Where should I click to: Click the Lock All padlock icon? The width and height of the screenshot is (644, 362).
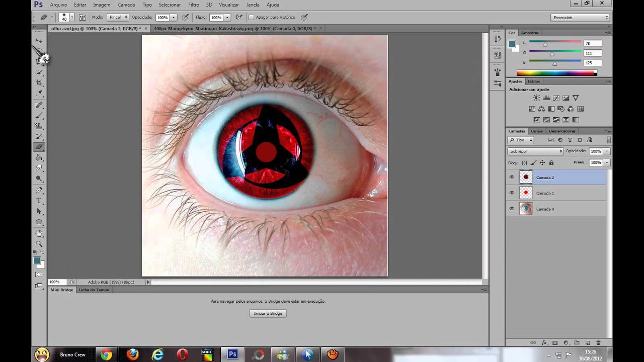[x=551, y=163]
